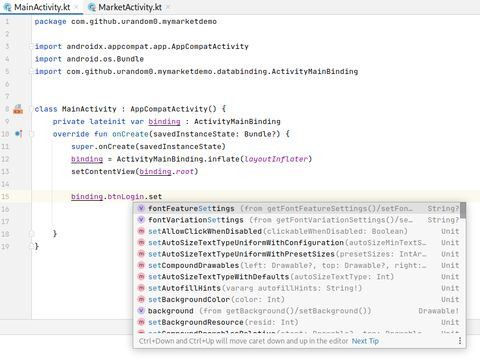
Task: Click the binding variable declaration on line 9
Action: pos(164,122)
